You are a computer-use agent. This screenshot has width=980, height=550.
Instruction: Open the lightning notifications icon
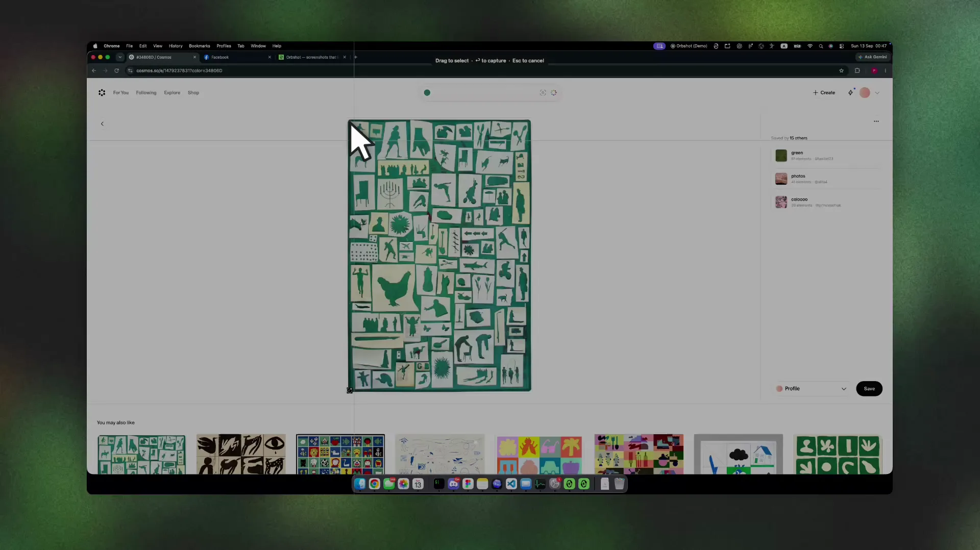point(851,92)
